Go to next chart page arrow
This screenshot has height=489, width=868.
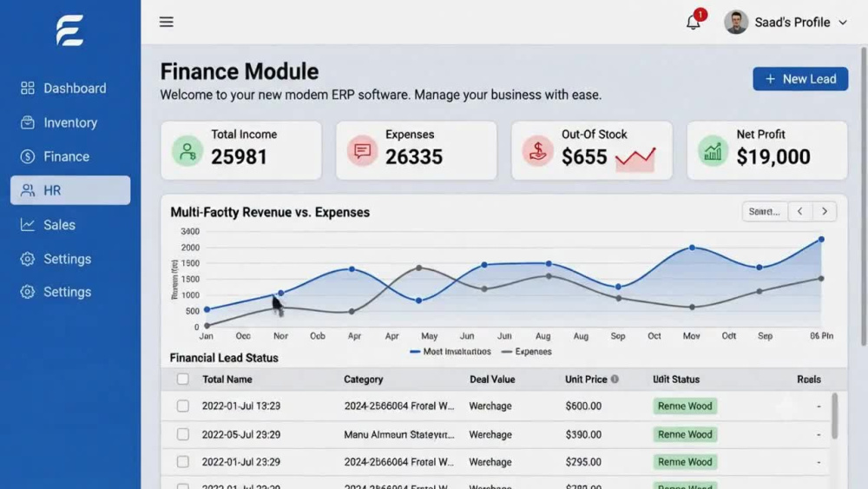pyautogui.click(x=825, y=212)
